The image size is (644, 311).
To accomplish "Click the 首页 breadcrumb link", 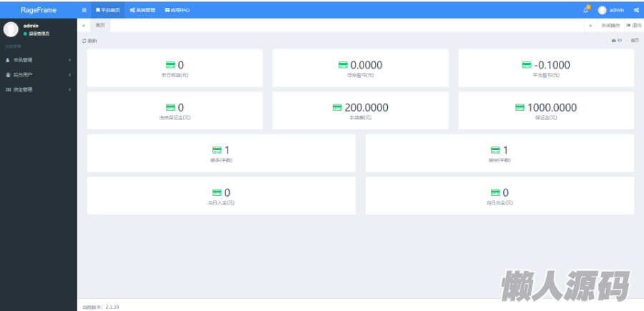I will pos(635,41).
